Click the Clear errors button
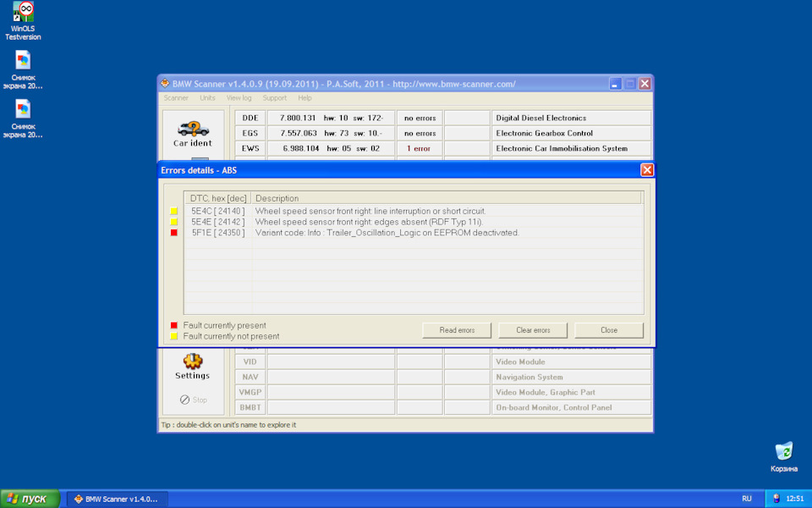Viewport: 812px width, 508px height. [x=533, y=330]
